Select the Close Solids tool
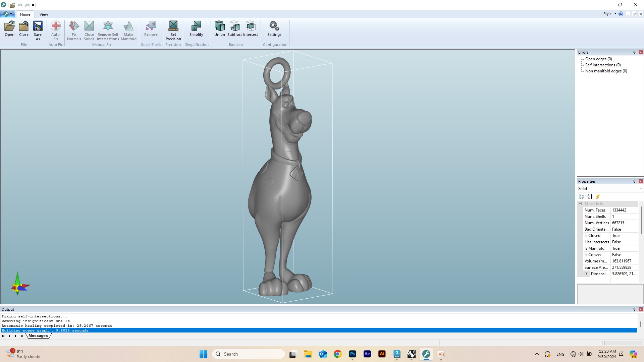644x362 pixels. click(89, 31)
